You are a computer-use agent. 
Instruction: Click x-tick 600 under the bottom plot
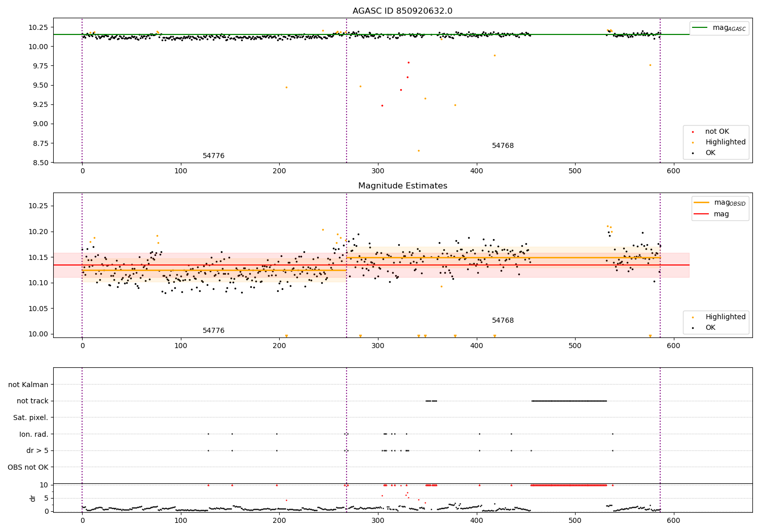[x=673, y=521]
